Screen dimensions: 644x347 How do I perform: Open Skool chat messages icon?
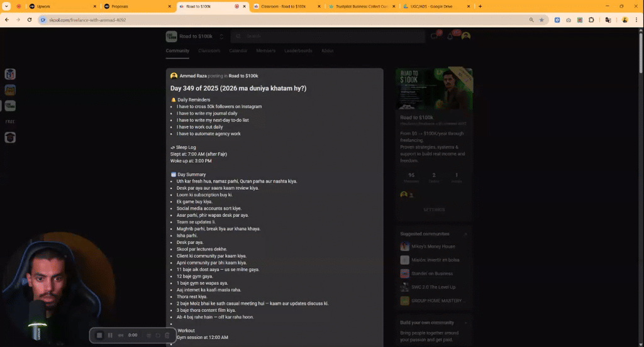point(435,36)
